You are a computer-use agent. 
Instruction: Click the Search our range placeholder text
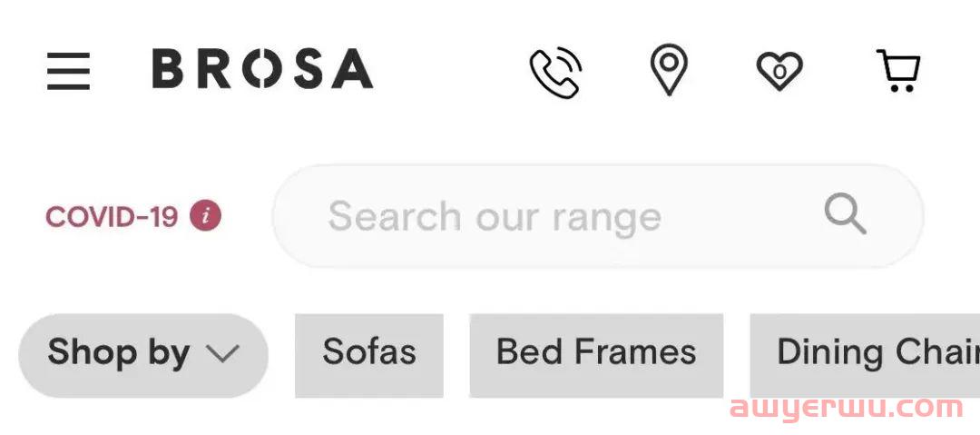tap(495, 217)
